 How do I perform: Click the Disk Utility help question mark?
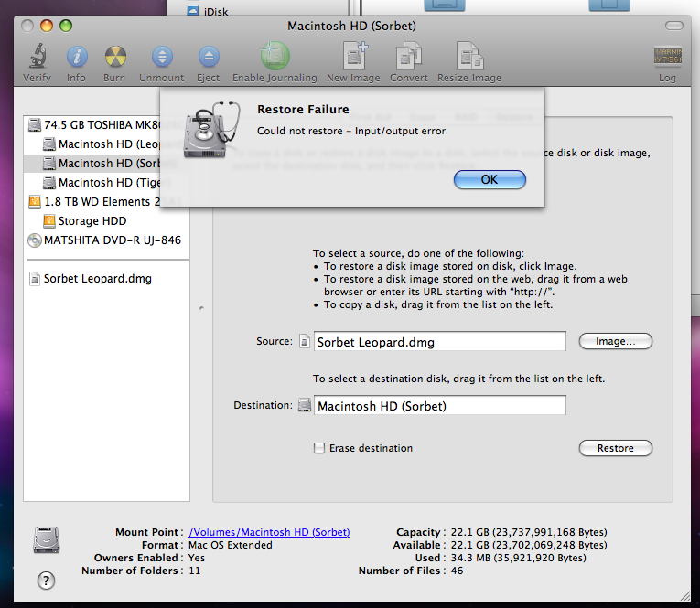tap(46, 581)
